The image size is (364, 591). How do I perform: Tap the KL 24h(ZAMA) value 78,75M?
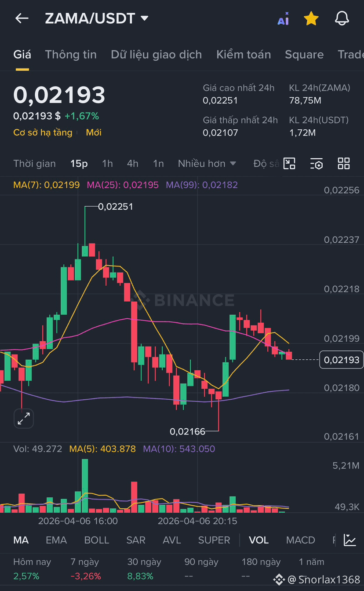pyautogui.click(x=305, y=100)
